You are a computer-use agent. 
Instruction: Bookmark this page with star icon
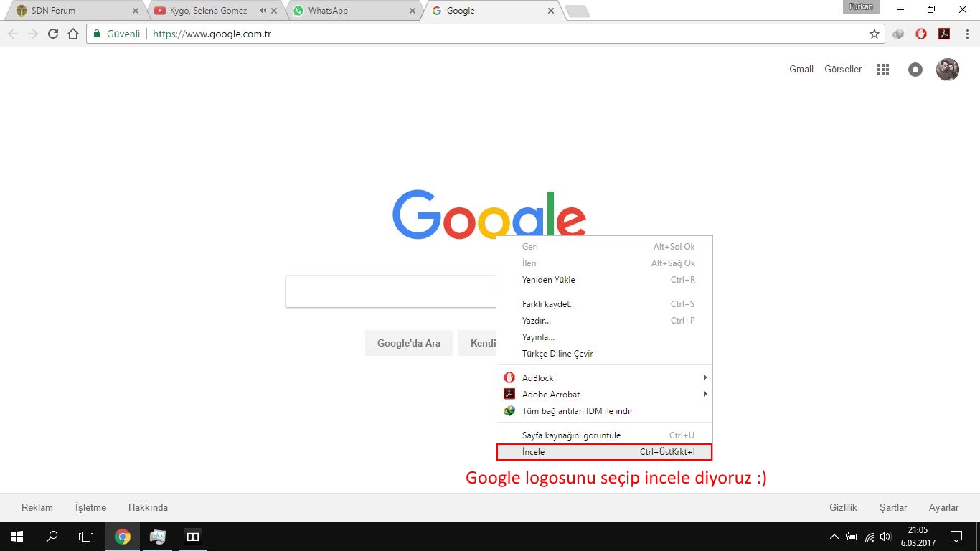click(874, 34)
